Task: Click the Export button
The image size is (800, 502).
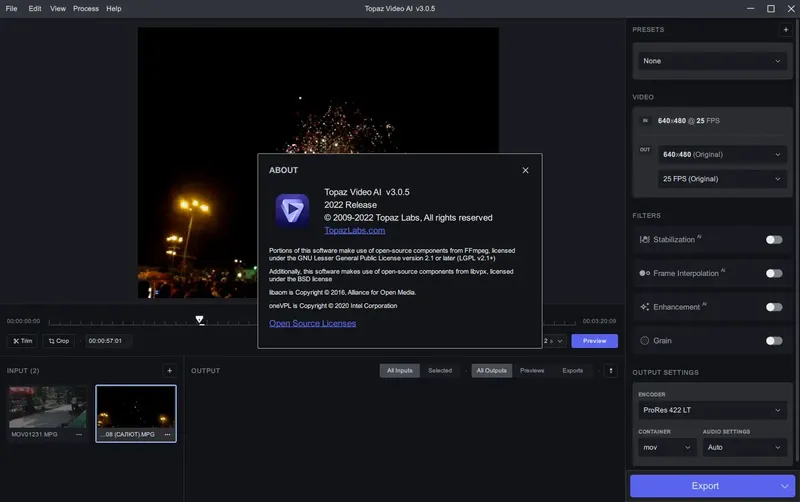Action: click(x=705, y=486)
